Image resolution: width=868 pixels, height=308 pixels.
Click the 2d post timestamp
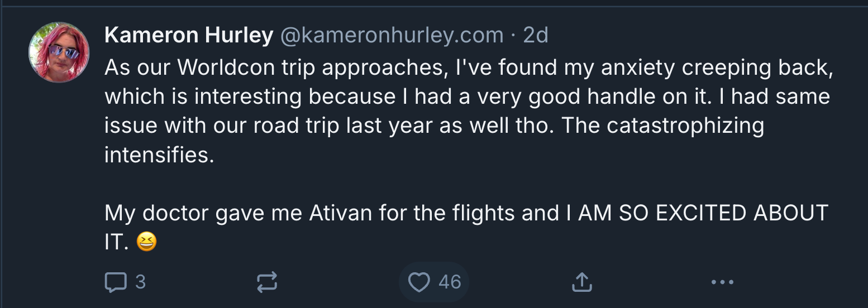click(535, 35)
